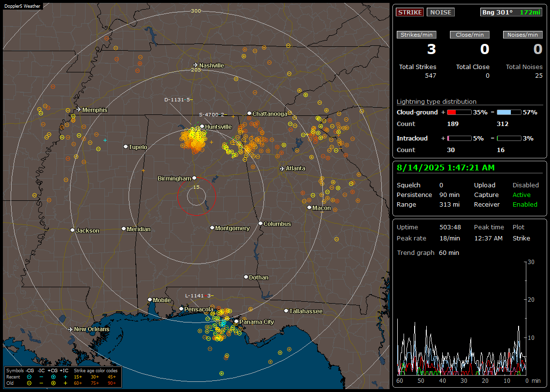
Task: Click the Squelch value 0
Action: pyautogui.click(x=441, y=185)
